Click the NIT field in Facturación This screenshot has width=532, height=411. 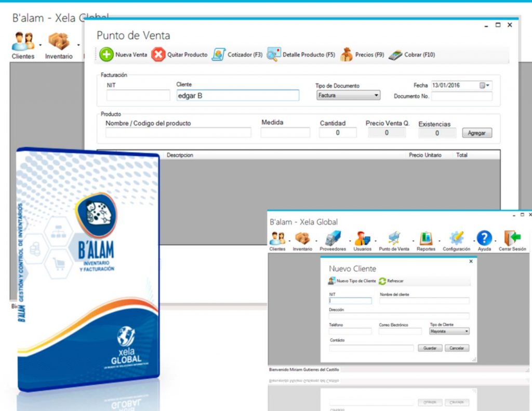tap(138, 96)
